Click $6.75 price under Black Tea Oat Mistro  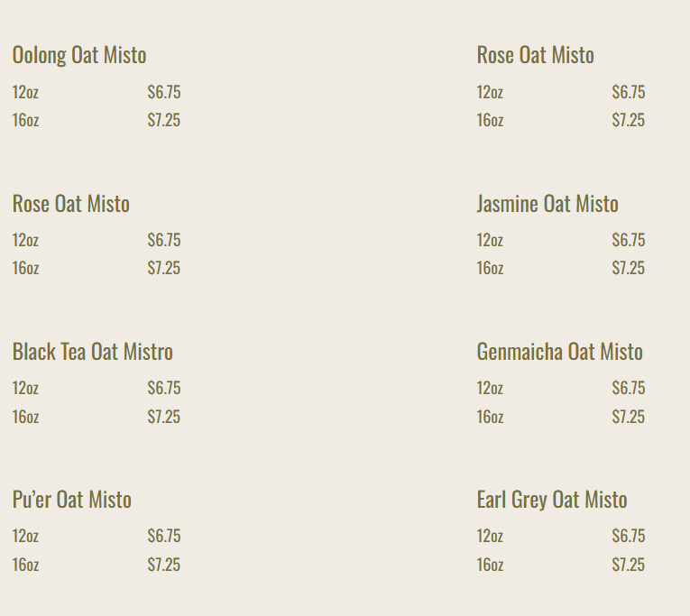[x=164, y=388]
